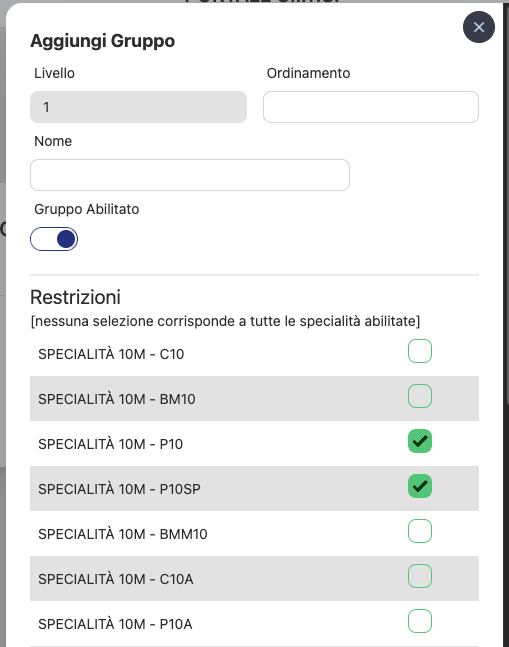
Task: Click the disabled Livello field
Action: pos(139,107)
